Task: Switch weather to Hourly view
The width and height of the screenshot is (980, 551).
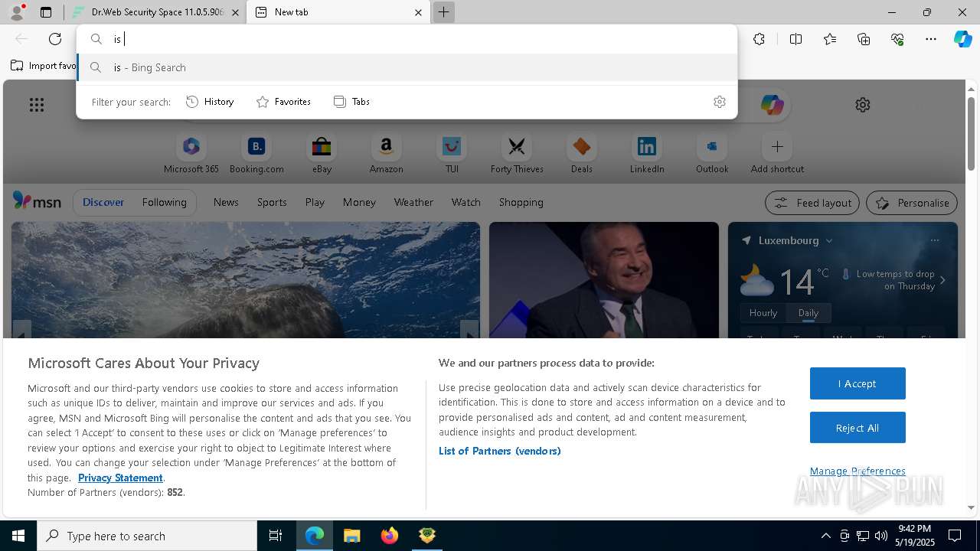Action: click(763, 312)
